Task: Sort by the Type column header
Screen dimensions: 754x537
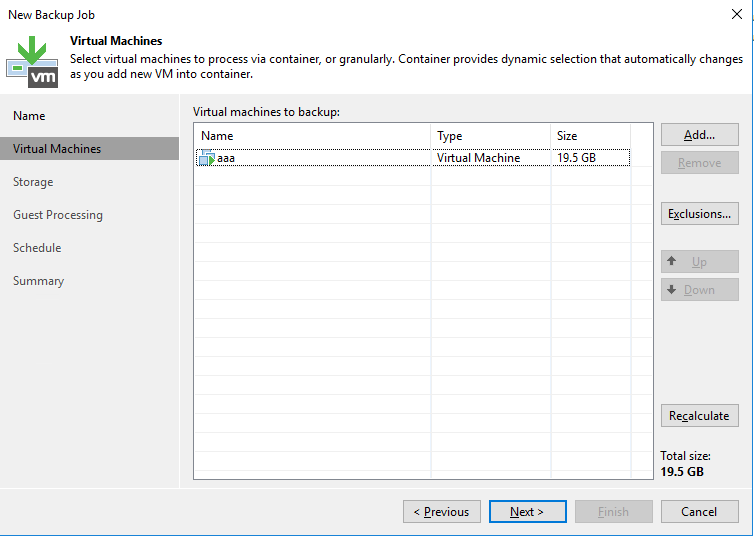Action: coord(490,136)
